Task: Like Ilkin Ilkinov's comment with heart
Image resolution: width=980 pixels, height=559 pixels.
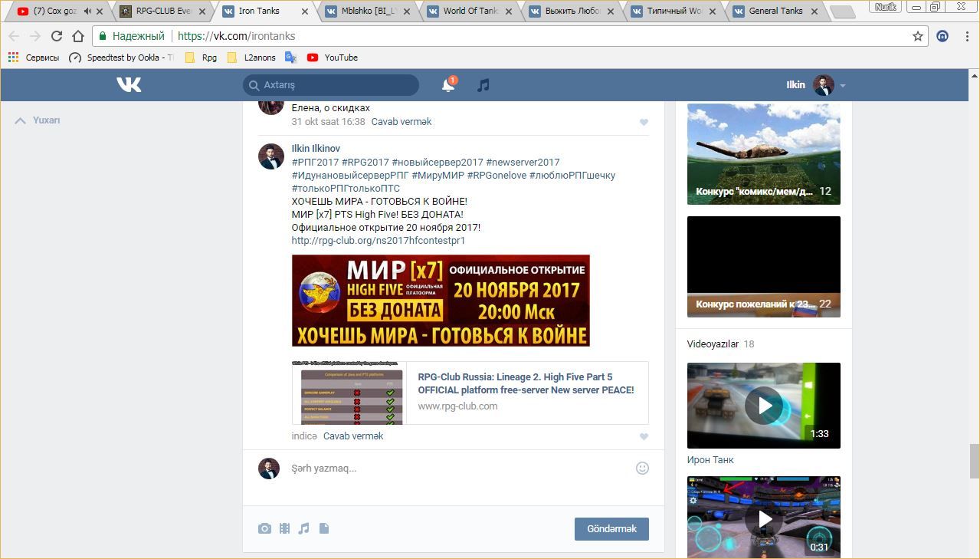Action: 644,436
